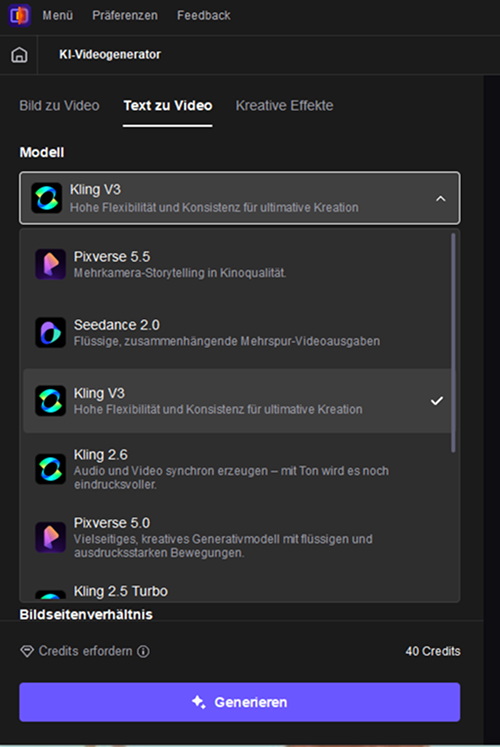Click the diamond credits icon
Image resolution: width=500 pixels, height=747 pixels.
coord(27,651)
